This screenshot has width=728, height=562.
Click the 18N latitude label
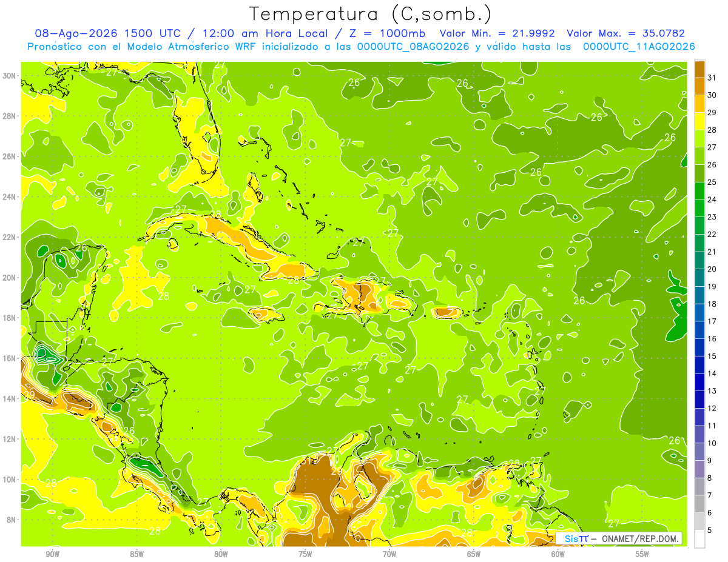pyautogui.click(x=10, y=318)
